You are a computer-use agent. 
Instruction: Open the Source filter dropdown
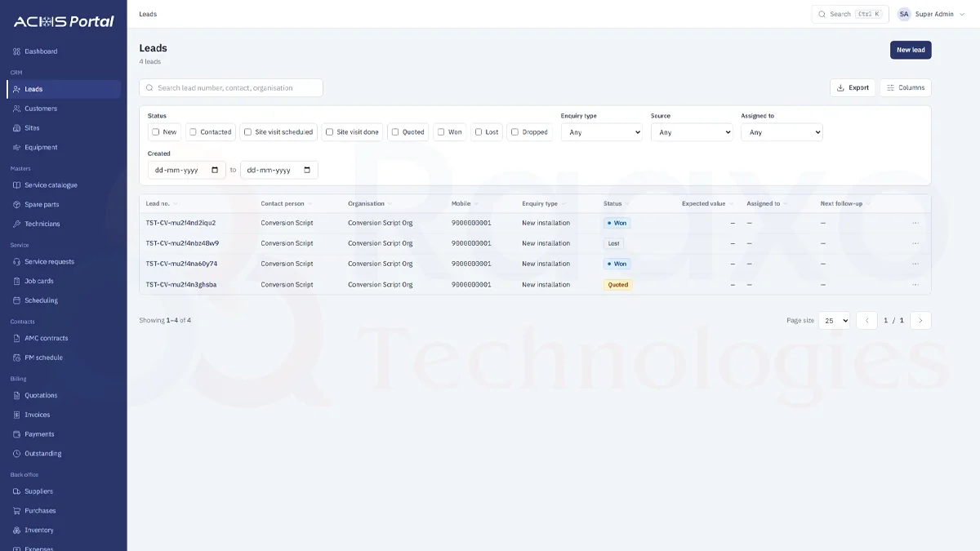coord(692,132)
